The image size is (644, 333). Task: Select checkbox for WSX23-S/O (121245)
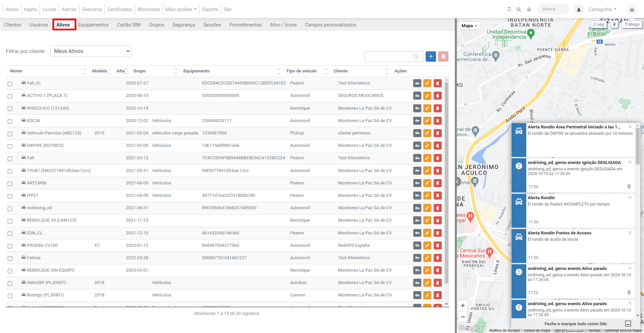pyautogui.click(x=10, y=109)
